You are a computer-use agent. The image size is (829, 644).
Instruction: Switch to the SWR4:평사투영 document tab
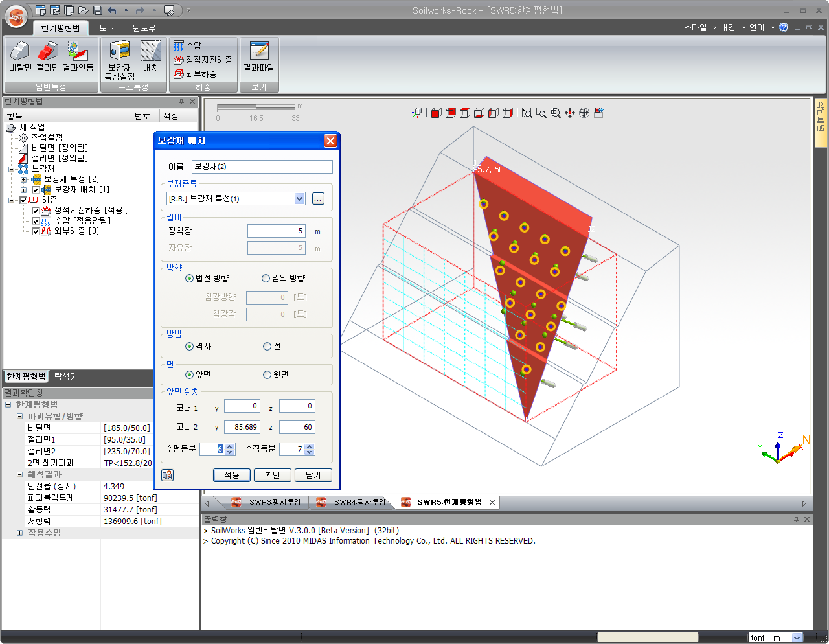(359, 502)
